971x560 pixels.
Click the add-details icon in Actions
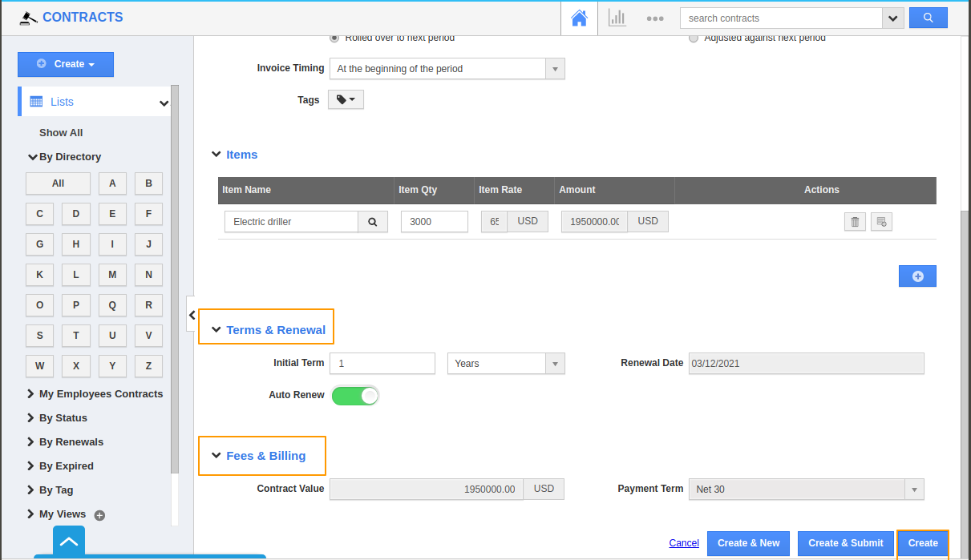click(881, 222)
